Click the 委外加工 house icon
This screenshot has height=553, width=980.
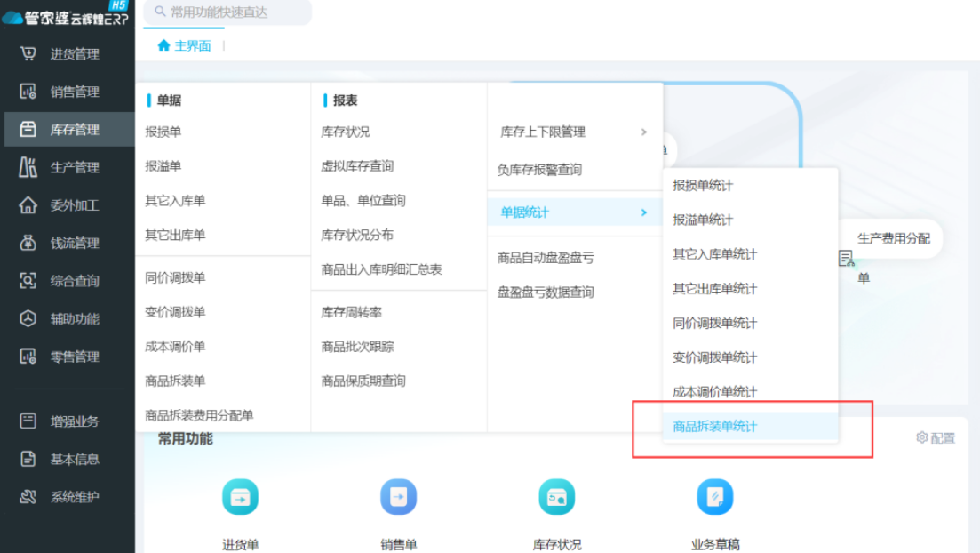(x=28, y=205)
